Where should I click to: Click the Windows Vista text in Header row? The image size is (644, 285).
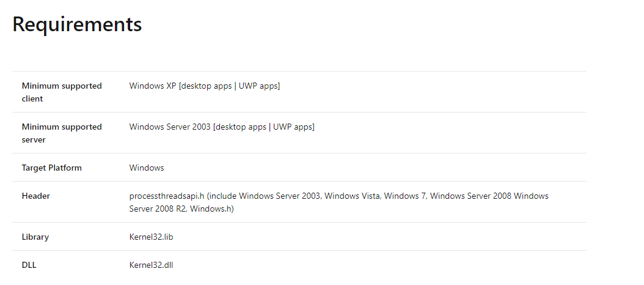point(354,196)
